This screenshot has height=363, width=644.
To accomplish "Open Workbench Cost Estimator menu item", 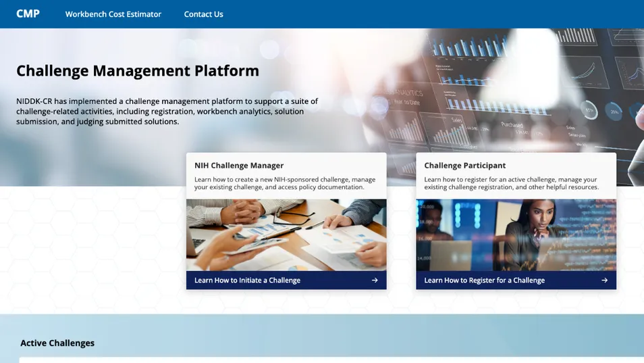I will click(113, 14).
